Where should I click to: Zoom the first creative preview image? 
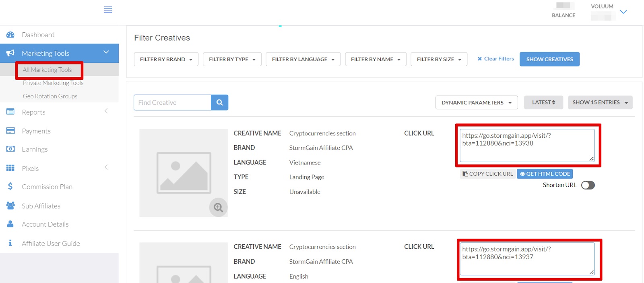(x=218, y=208)
